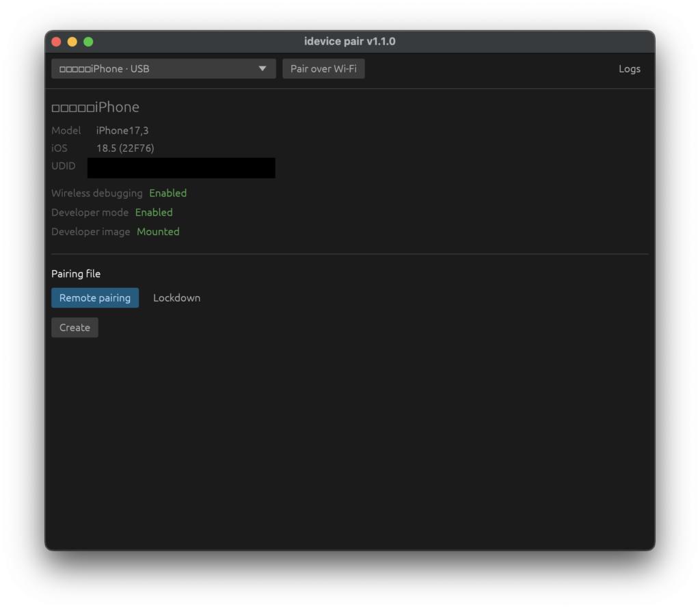The height and width of the screenshot is (610, 700).
Task: Select the Remote pairing tab
Action: (x=95, y=298)
